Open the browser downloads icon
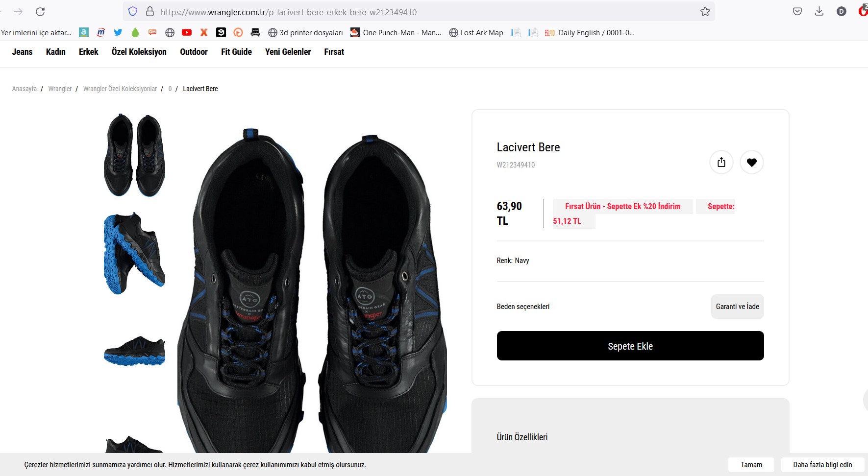The image size is (868, 476). pyautogui.click(x=819, y=12)
